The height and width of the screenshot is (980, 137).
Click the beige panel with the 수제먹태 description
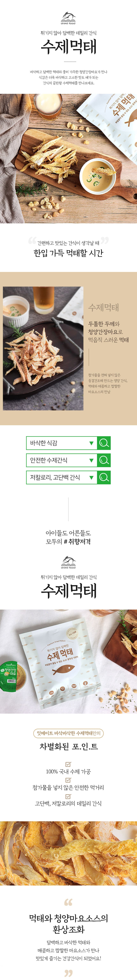tap(68, 348)
